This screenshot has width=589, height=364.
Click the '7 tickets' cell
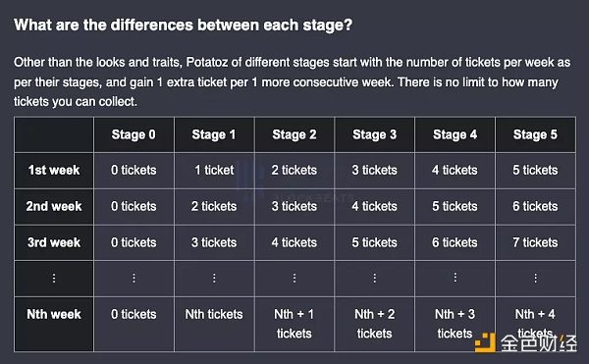[535, 242]
